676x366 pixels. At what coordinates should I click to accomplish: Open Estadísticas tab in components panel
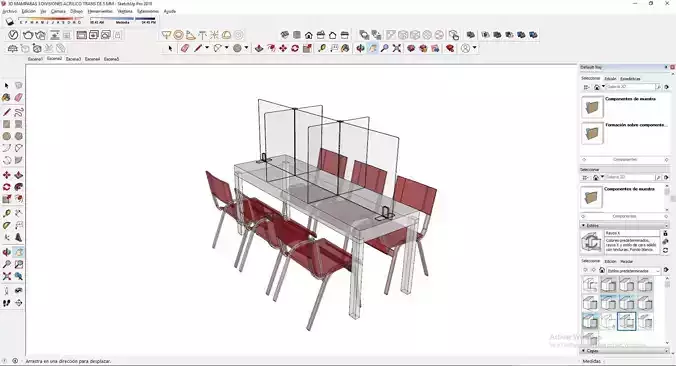630,79
